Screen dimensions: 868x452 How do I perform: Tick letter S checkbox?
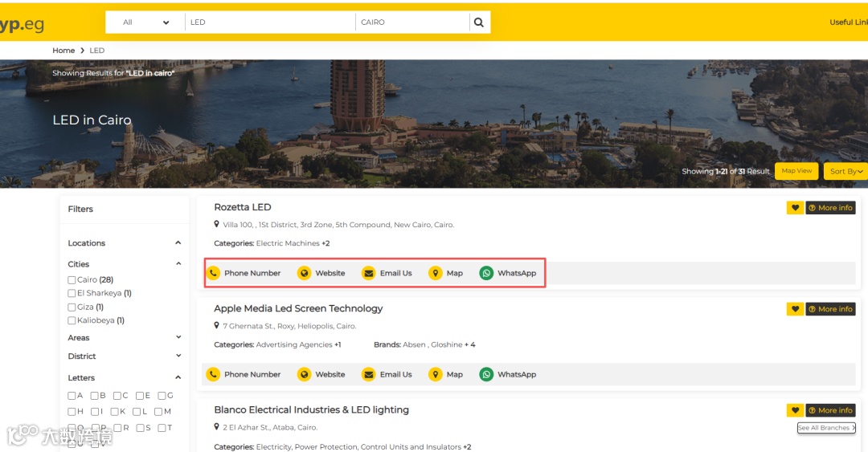[x=140, y=428]
